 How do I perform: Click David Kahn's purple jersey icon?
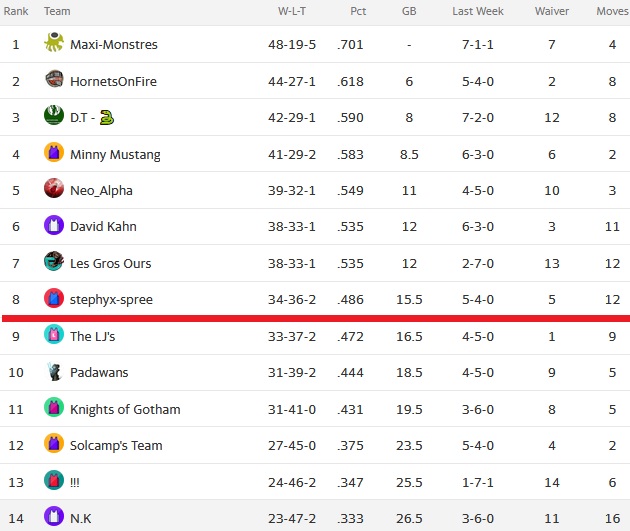tap(54, 225)
